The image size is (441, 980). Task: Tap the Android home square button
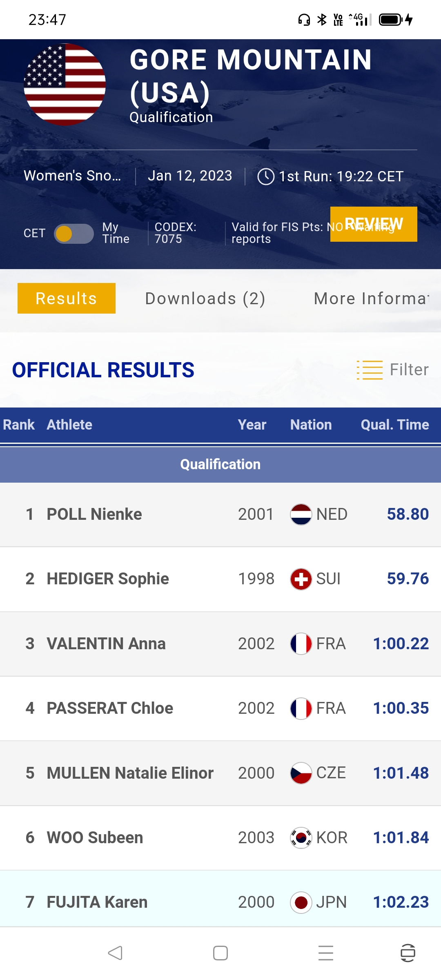click(220, 953)
